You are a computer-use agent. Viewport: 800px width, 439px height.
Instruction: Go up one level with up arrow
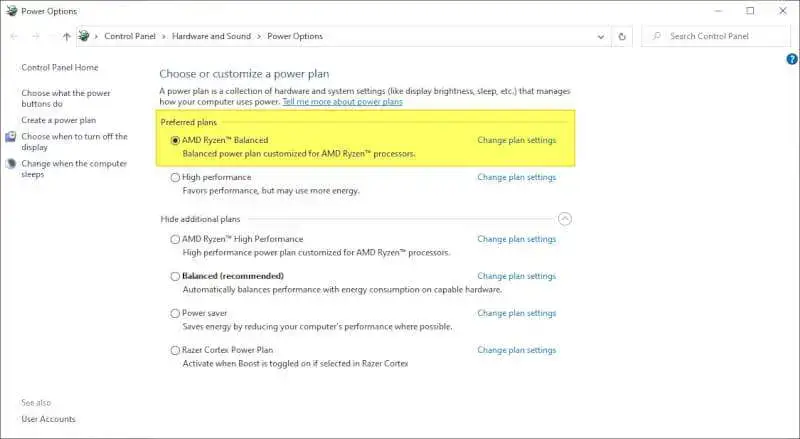point(66,36)
